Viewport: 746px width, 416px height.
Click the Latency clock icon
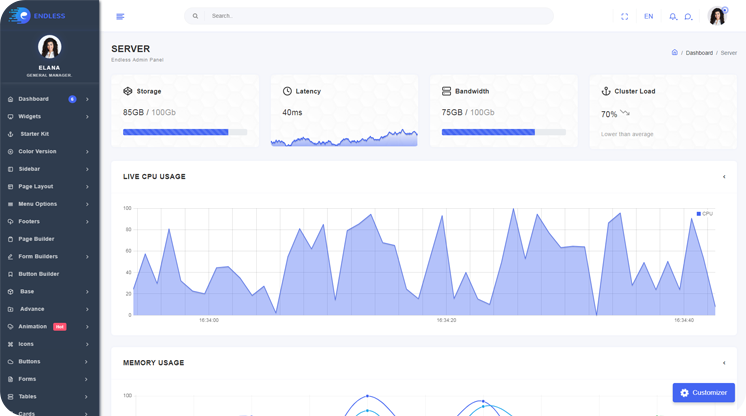pyautogui.click(x=287, y=91)
